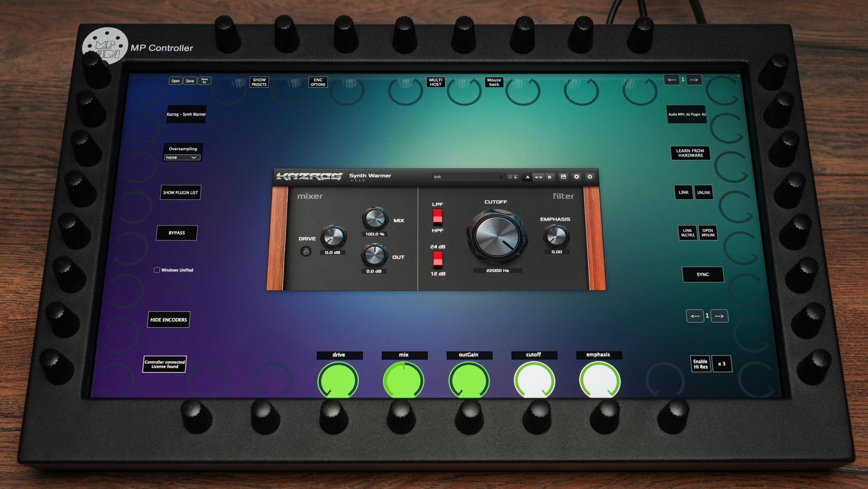
Task: Click the LINK button
Action: coord(683,193)
